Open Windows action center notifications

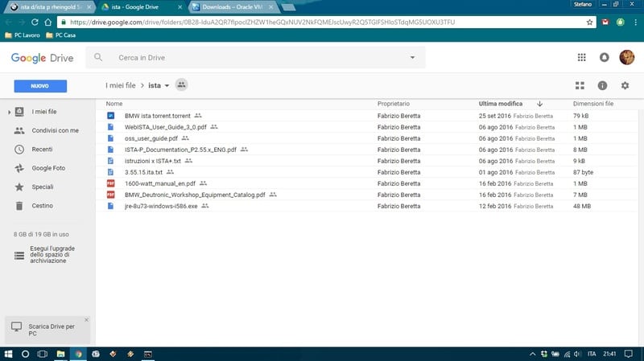tap(628, 354)
